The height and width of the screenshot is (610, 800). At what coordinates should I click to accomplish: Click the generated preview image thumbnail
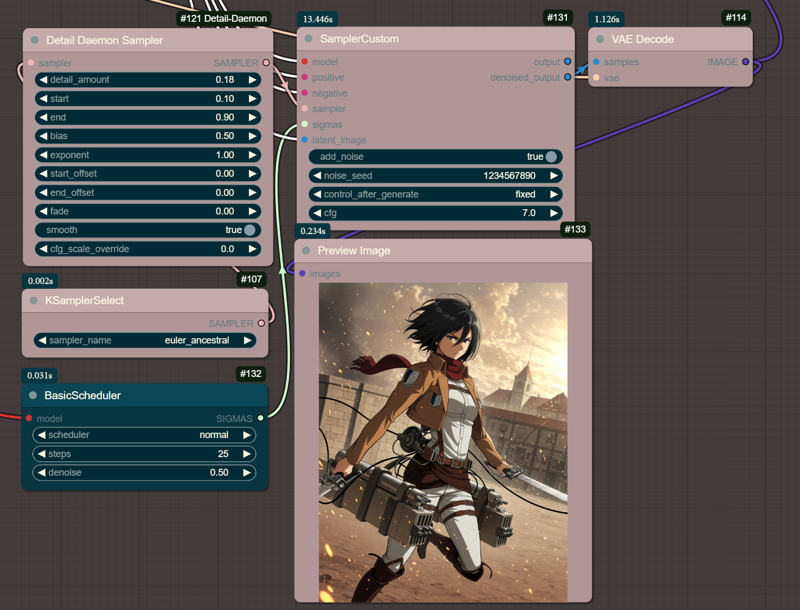click(x=443, y=442)
